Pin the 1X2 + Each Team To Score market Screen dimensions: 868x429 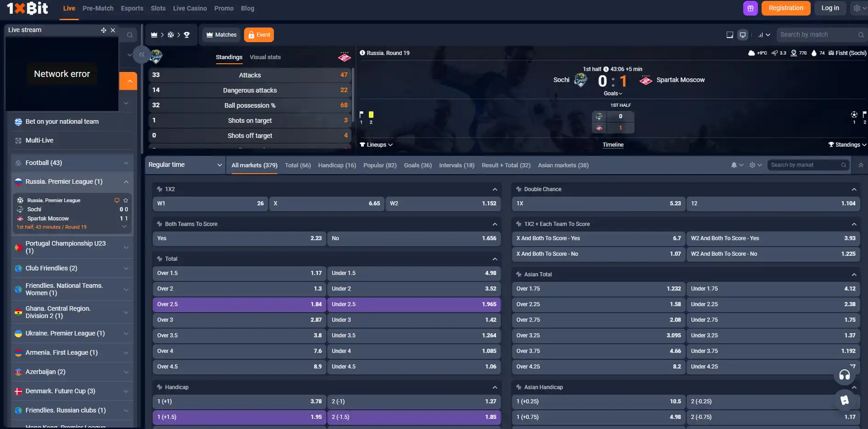tap(519, 224)
